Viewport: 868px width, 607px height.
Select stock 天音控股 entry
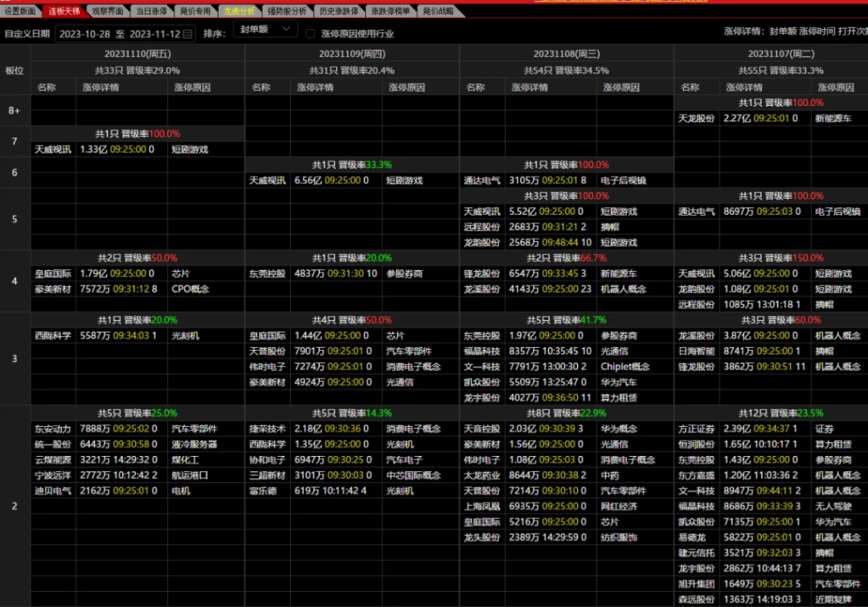pos(480,429)
